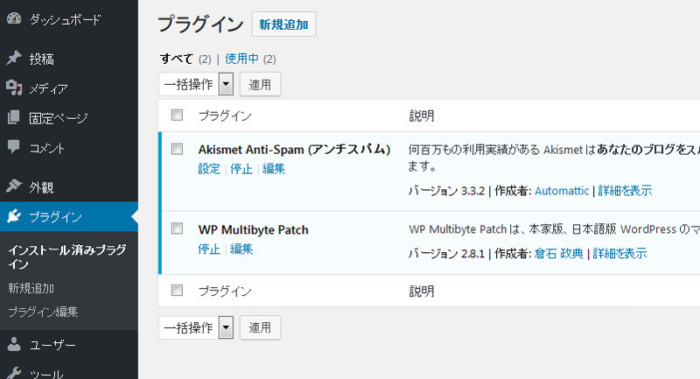Open 新規追加 in the sidebar submenu
The image size is (700, 379).
pyautogui.click(x=31, y=288)
